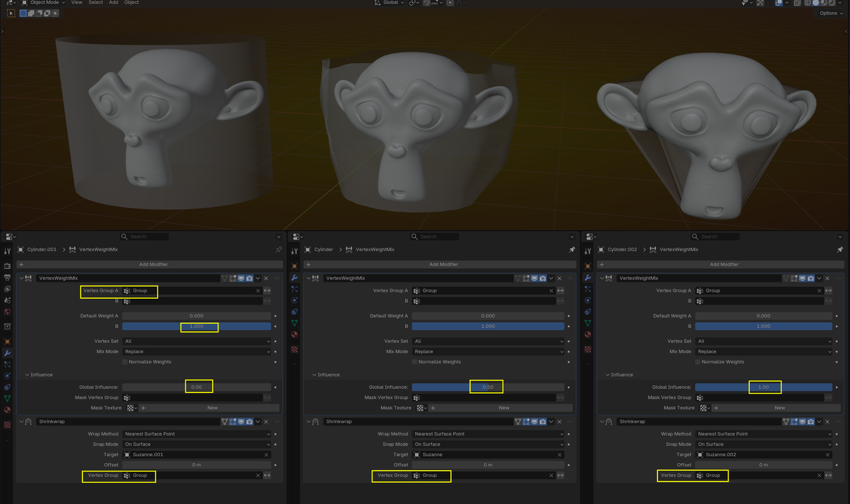
Task: Open Object Mode dropdown in viewport header
Action: pos(43,3)
